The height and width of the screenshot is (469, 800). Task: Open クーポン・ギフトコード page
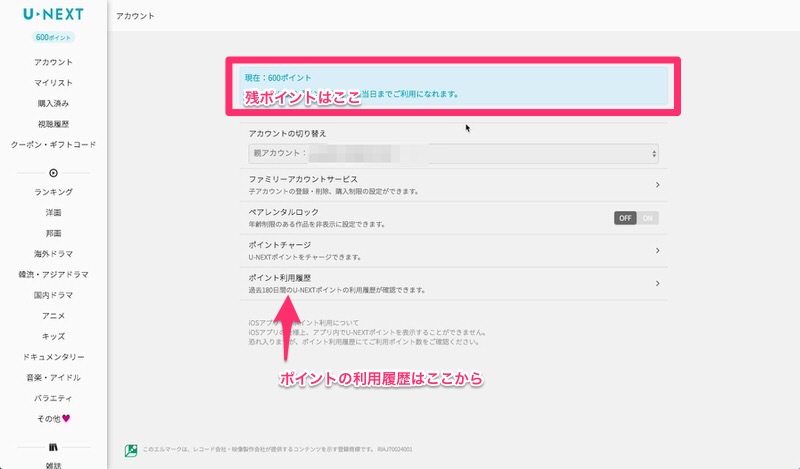[53, 145]
